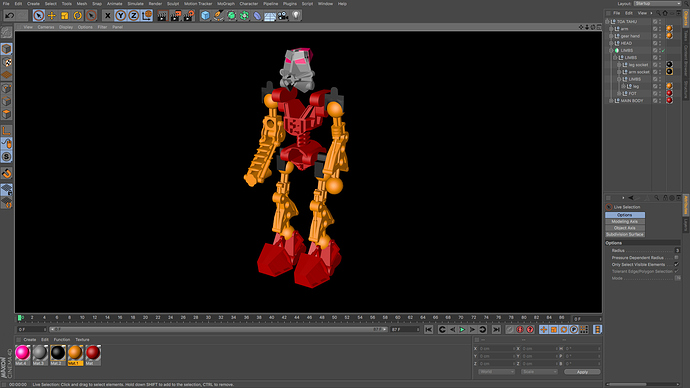Viewport: 690px width, 388px height.
Task: Open the spline pen tool icon
Action: (x=218, y=16)
